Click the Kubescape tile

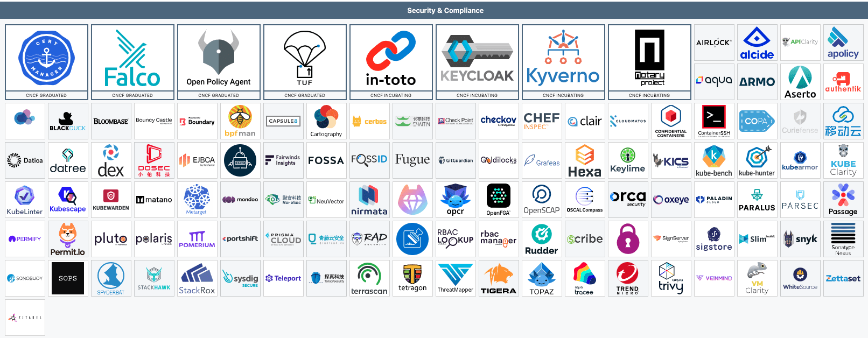(x=68, y=200)
